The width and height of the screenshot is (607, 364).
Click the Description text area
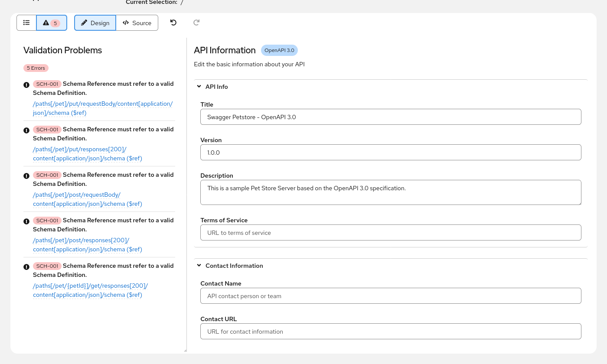pyautogui.click(x=391, y=192)
